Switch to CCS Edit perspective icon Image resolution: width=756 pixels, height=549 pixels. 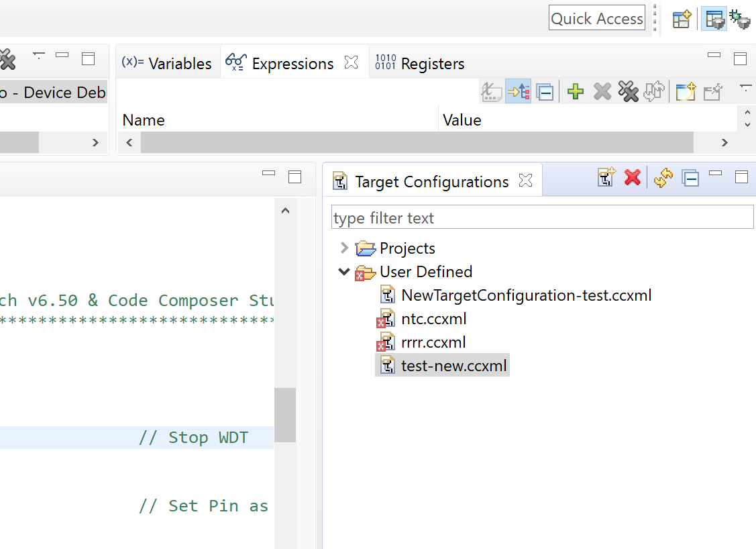(714, 19)
